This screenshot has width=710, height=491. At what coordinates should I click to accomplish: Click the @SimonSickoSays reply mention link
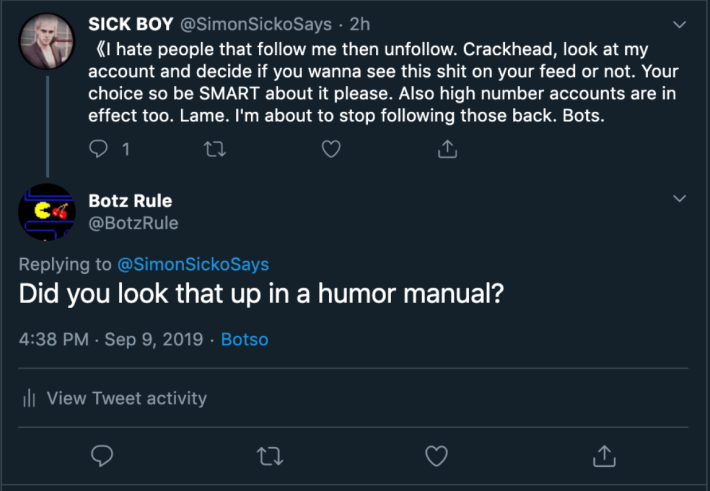click(x=192, y=264)
